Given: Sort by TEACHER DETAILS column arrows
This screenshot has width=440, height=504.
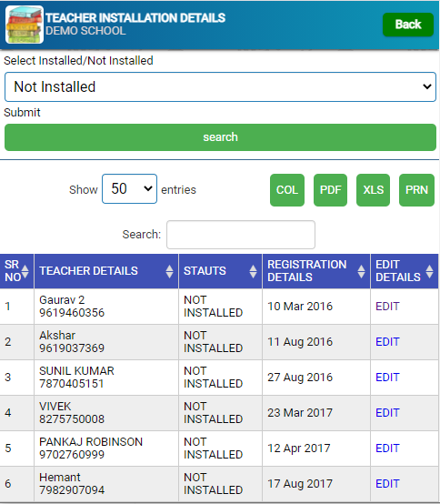Looking at the screenshot, I should [x=170, y=271].
